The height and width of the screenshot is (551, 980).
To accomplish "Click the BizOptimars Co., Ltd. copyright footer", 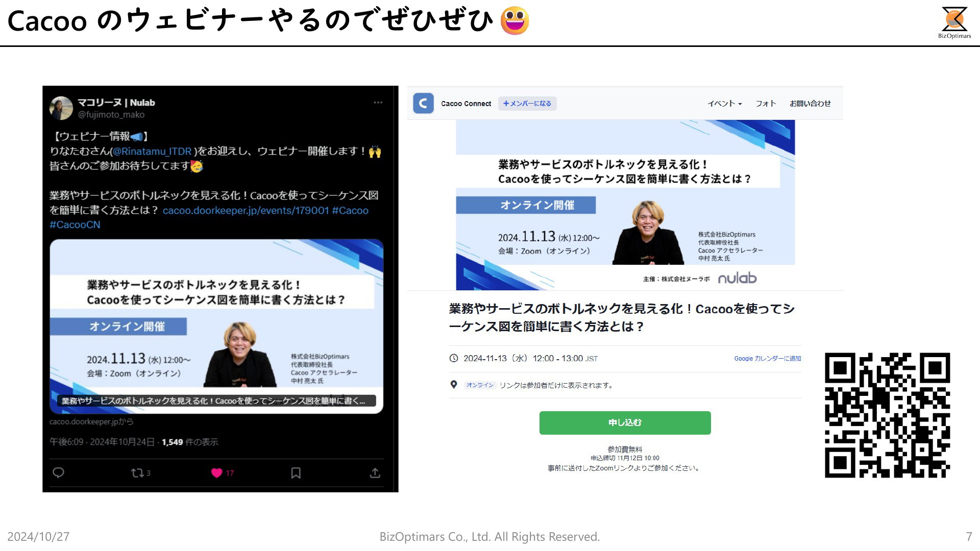I will pyautogui.click(x=489, y=537).
